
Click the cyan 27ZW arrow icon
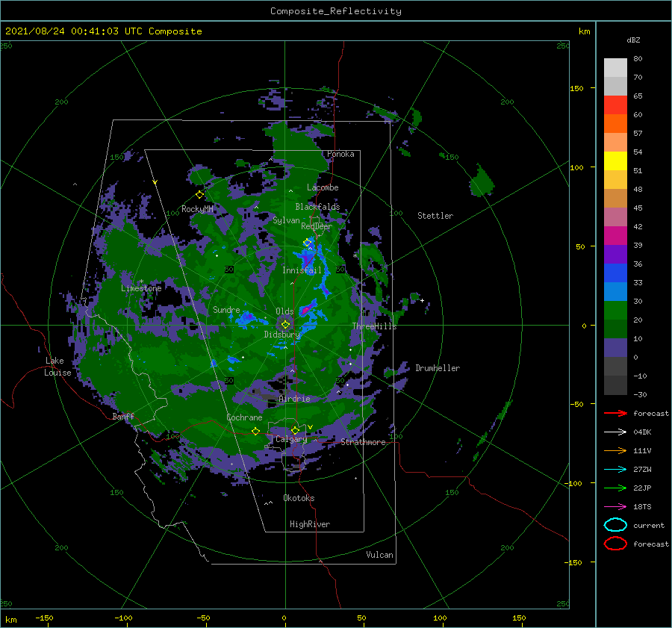click(x=615, y=469)
